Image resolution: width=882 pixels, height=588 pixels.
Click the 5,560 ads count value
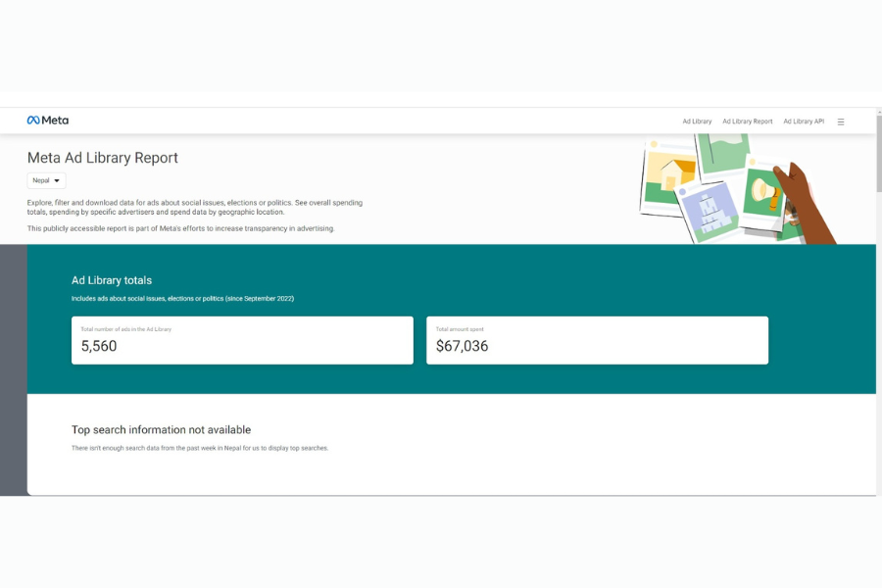[x=99, y=346]
